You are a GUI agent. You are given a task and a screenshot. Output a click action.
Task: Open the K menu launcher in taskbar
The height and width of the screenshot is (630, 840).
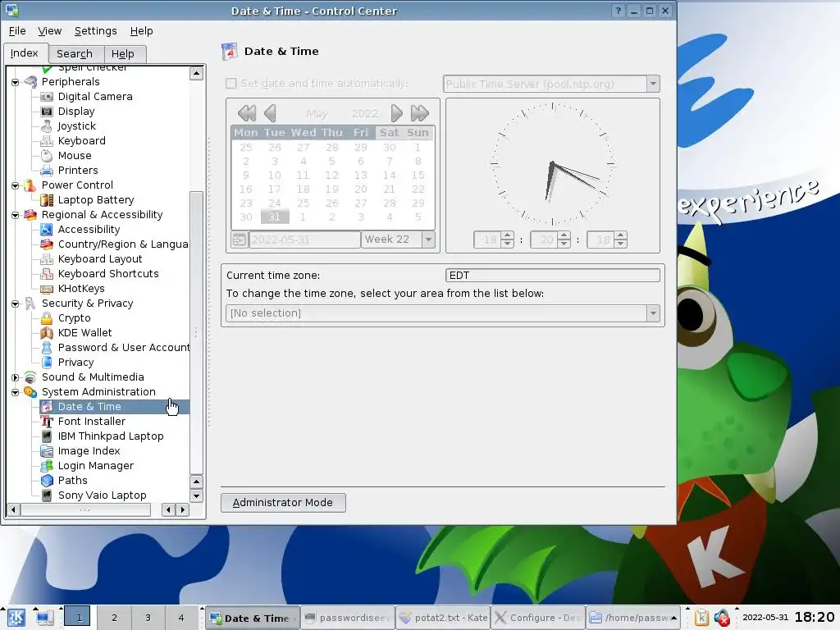[16, 618]
